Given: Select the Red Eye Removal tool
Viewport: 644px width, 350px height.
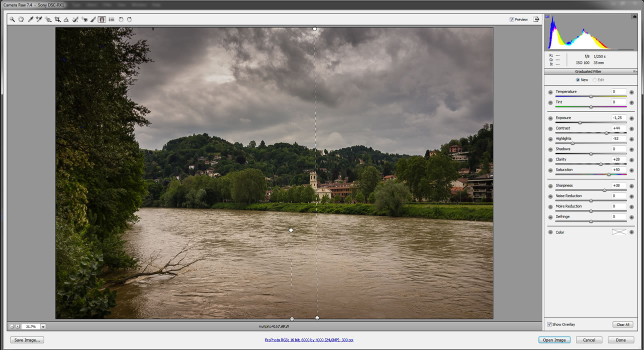Looking at the screenshot, I should (84, 19).
